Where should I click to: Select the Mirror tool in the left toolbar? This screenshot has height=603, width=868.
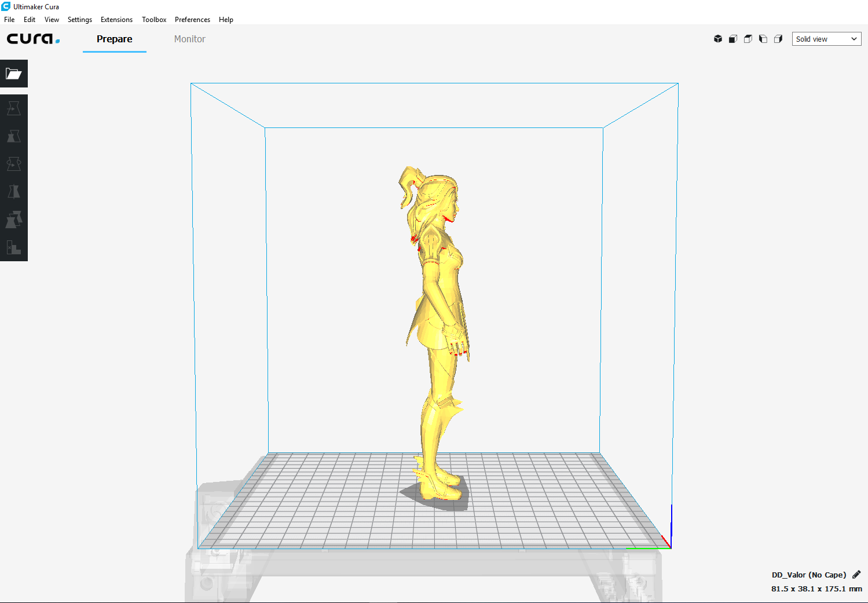pyautogui.click(x=14, y=192)
